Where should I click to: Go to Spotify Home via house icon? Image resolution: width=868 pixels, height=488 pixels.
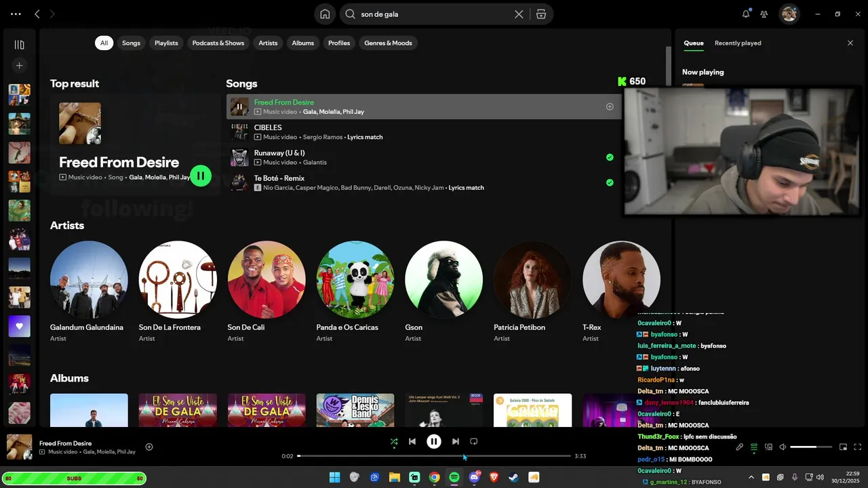tap(325, 14)
